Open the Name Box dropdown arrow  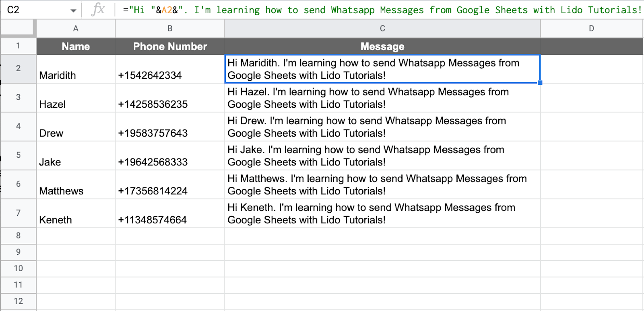click(73, 10)
